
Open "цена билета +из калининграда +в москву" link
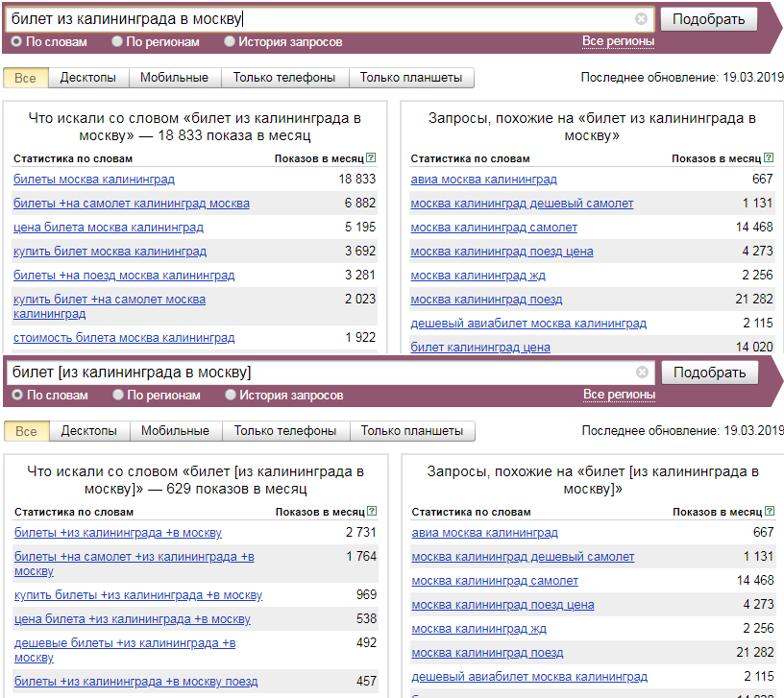[x=133, y=619]
